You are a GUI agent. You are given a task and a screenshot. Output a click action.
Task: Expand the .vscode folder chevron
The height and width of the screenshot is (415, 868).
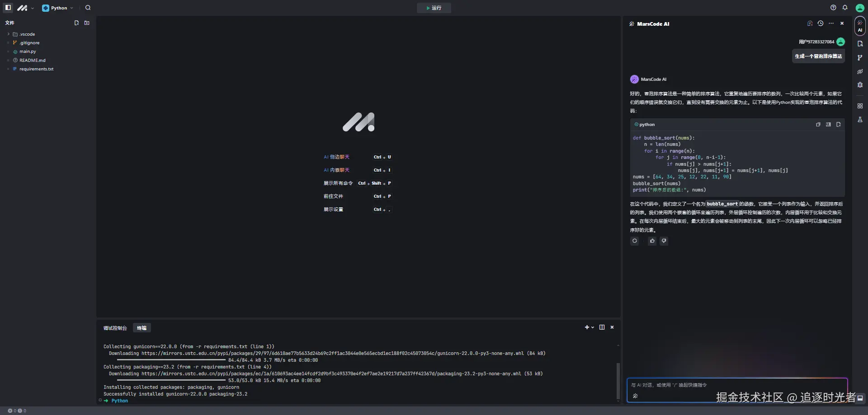[x=8, y=34]
